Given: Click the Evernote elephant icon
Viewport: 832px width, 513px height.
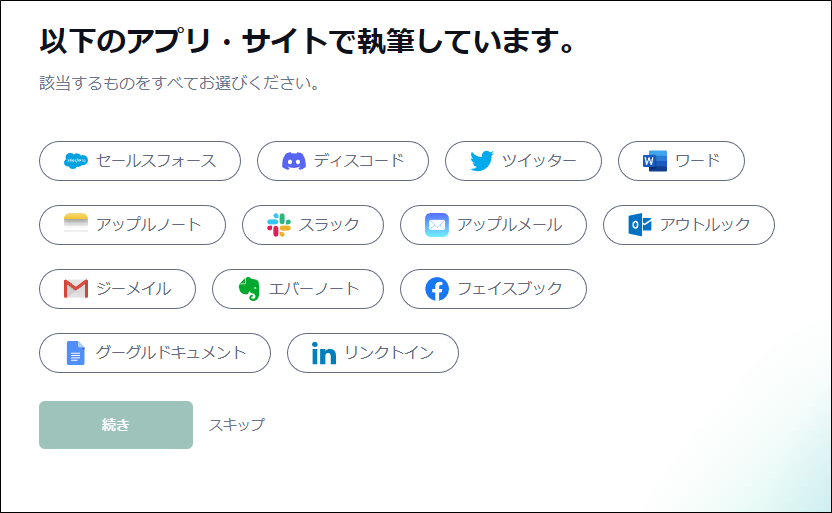Looking at the screenshot, I should pos(249,289).
